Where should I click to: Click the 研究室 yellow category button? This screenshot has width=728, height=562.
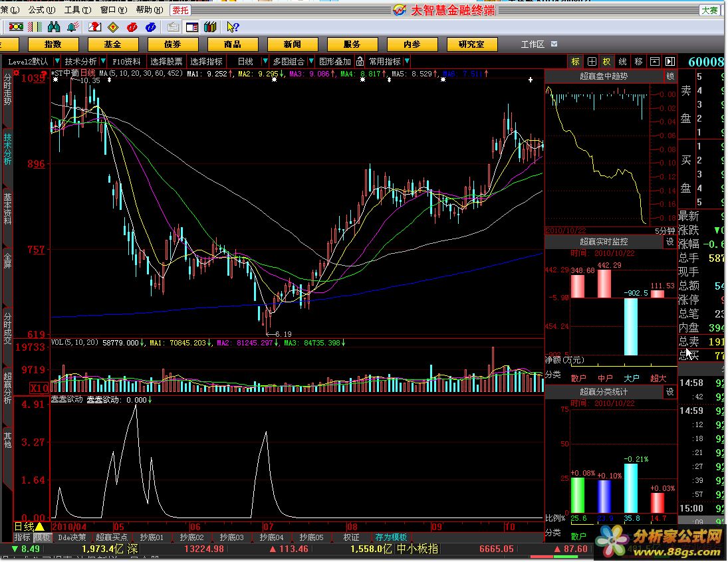472,44
